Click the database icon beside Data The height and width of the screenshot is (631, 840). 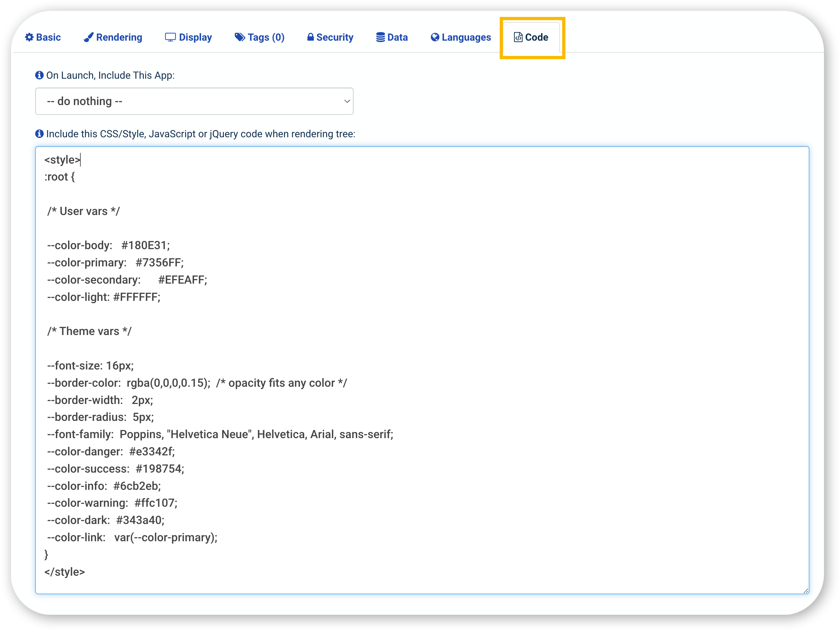point(380,37)
